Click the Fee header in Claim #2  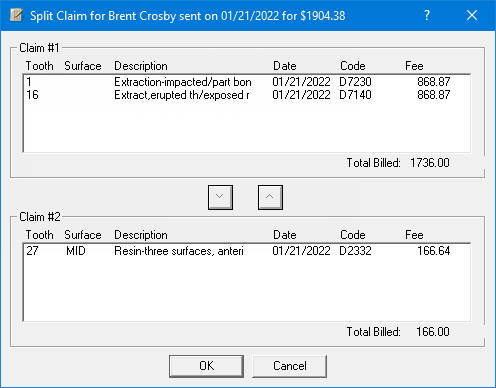pos(414,235)
